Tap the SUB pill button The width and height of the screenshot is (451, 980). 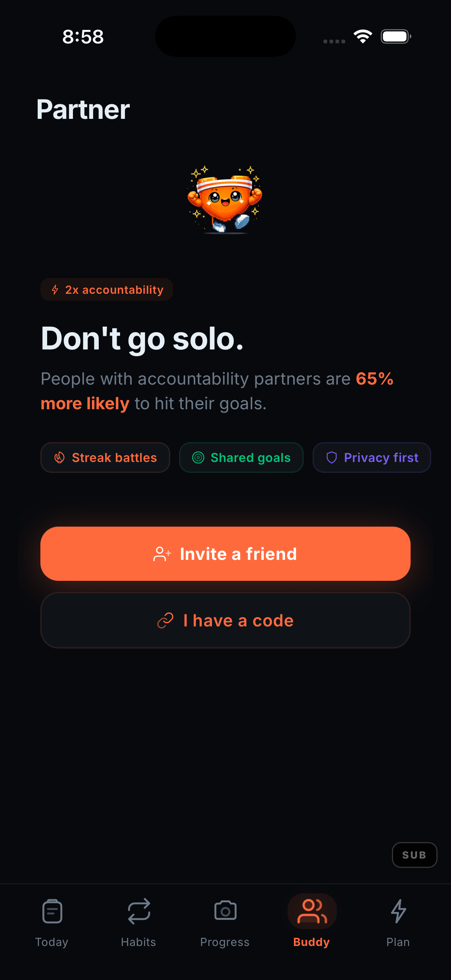point(414,855)
